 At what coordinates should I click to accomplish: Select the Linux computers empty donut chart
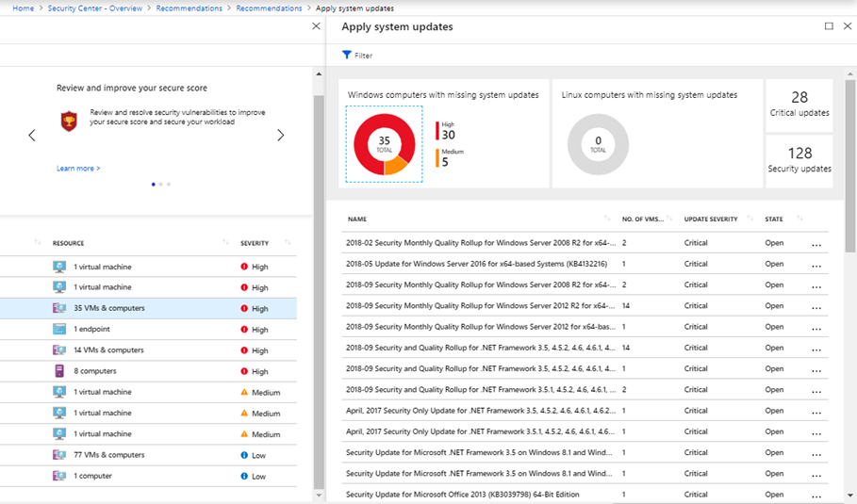tap(598, 144)
